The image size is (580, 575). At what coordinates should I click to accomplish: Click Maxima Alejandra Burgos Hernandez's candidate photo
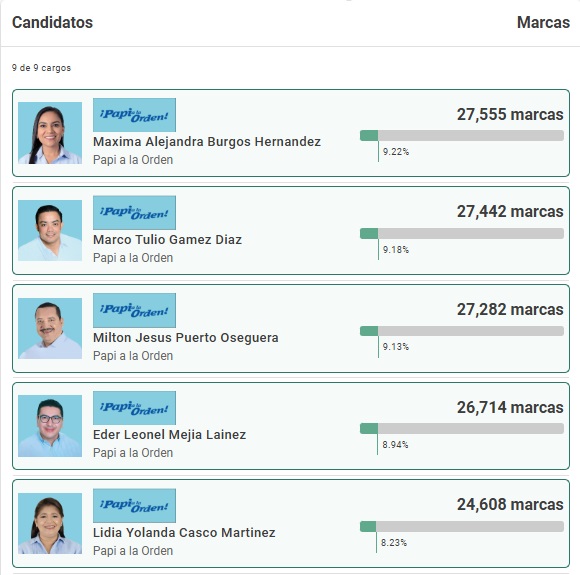tap(50, 133)
